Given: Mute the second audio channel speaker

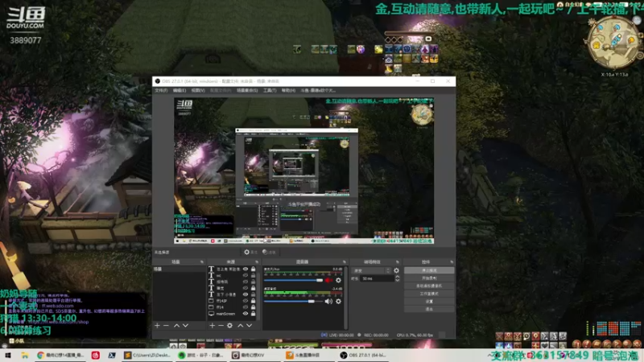Looking at the screenshot, I should pyautogui.click(x=328, y=301).
